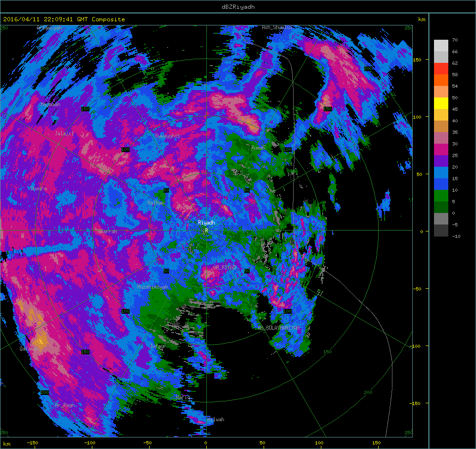Screen dimensions: 476x449
Task: Click the timestamp 2016/04/11 22:09:41 GMT Composite
Action: click(x=64, y=19)
